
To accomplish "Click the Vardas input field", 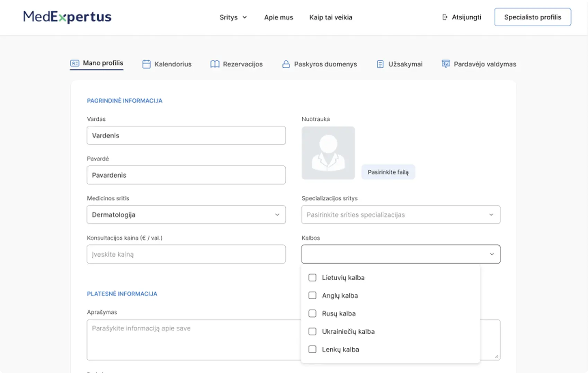I will 186,135.
